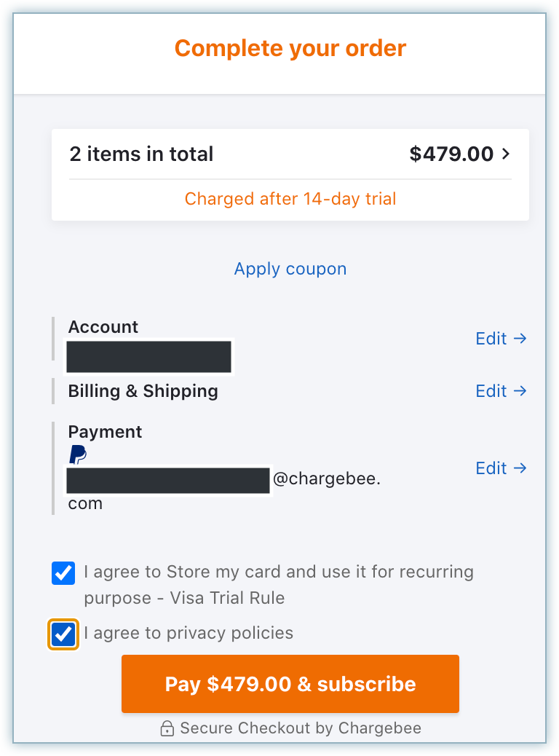Viewport: 559px width, 756px height.
Task: Click the PayPal logo under Payment
Action: (x=78, y=455)
